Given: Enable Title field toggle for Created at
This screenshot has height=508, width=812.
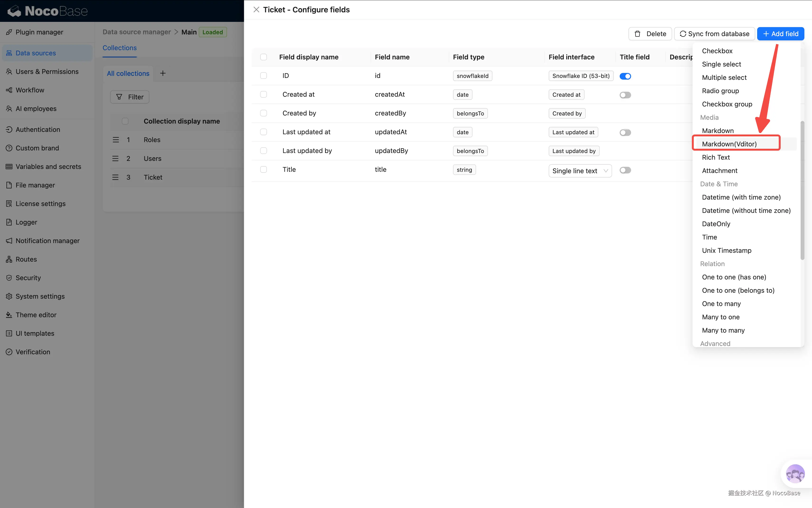Looking at the screenshot, I should tap(625, 95).
